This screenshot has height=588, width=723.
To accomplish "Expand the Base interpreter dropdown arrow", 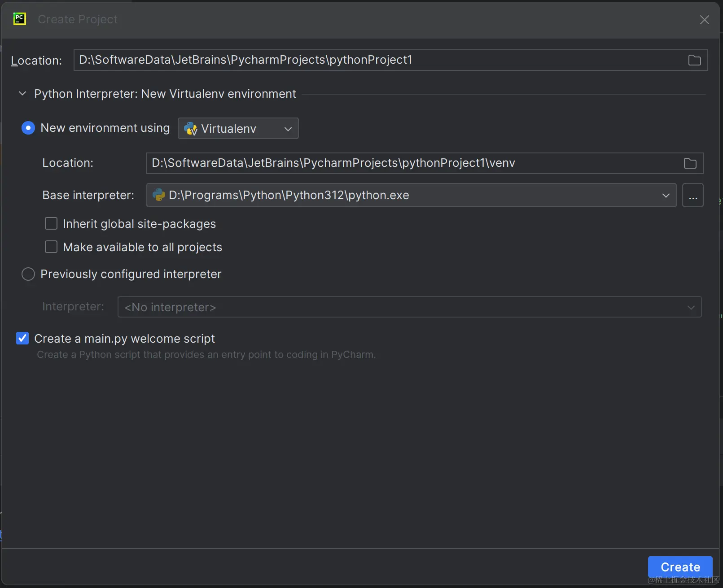I will tap(666, 196).
